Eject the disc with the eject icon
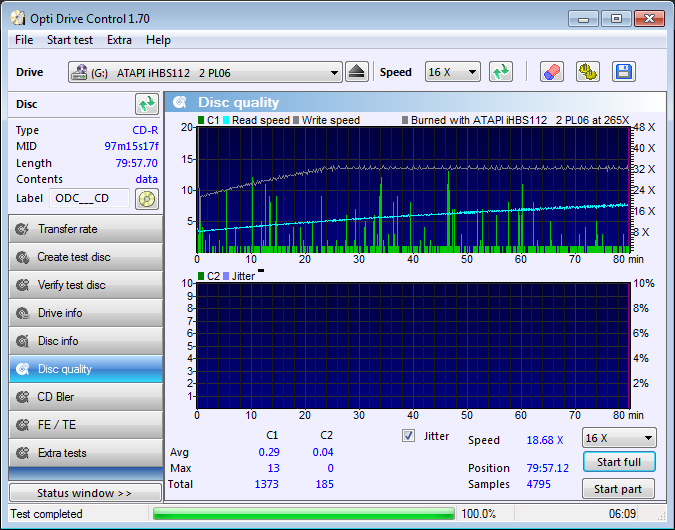The width and height of the screenshot is (675, 530). pyautogui.click(x=356, y=72)
